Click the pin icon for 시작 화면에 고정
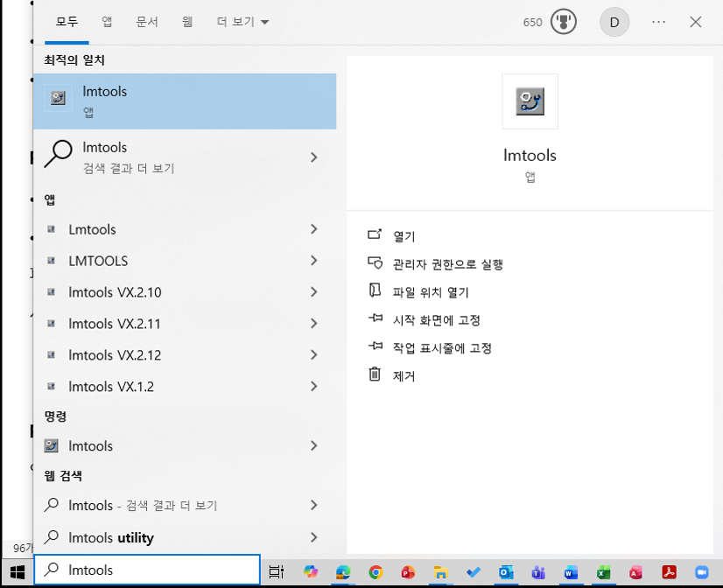Screen dimensions: 723x588 (x=376, y=318)
